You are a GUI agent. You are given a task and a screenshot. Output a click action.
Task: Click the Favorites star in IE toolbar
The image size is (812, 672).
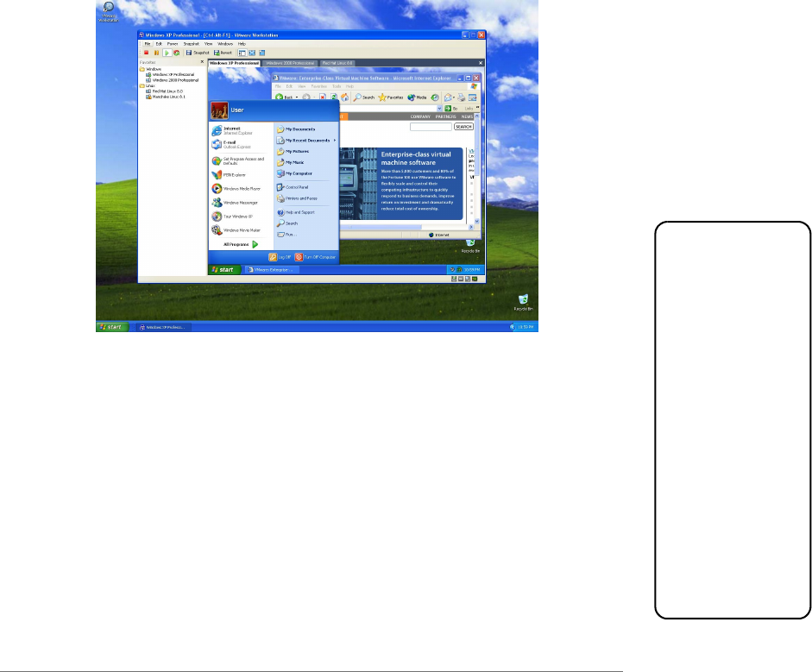[x=391, y=97]
